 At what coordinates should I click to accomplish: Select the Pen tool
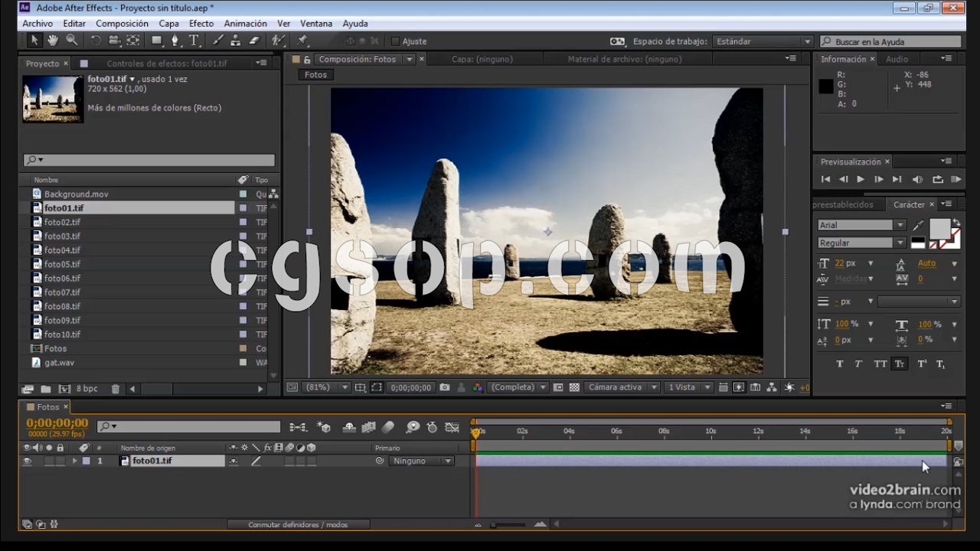click(x=175, y=41)
